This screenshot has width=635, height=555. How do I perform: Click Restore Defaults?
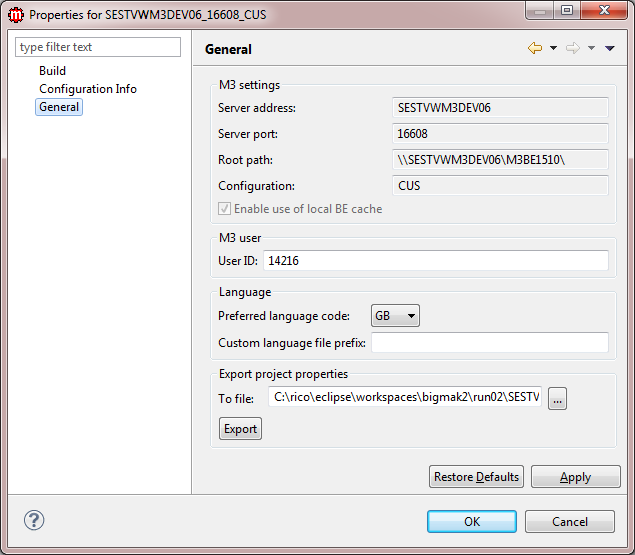(x=476, y=477)
